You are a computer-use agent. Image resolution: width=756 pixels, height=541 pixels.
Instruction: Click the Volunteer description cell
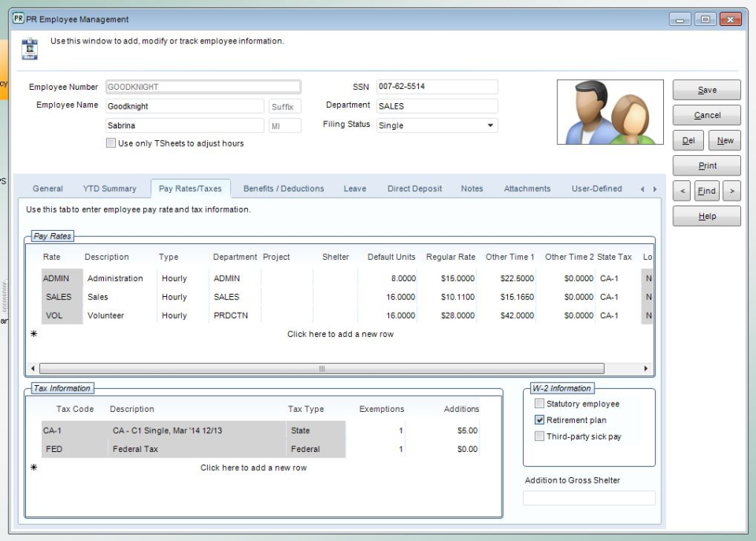pos(120,315)
